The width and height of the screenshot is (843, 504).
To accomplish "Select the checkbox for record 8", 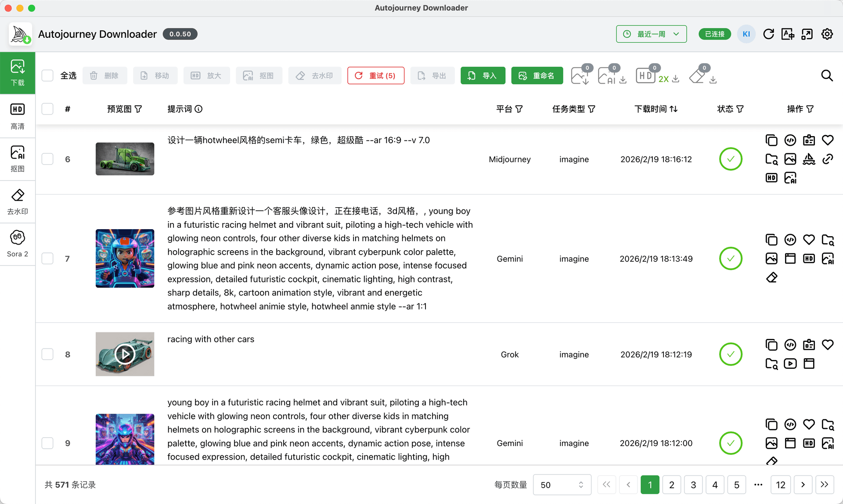I will click(x=47, y=354).
